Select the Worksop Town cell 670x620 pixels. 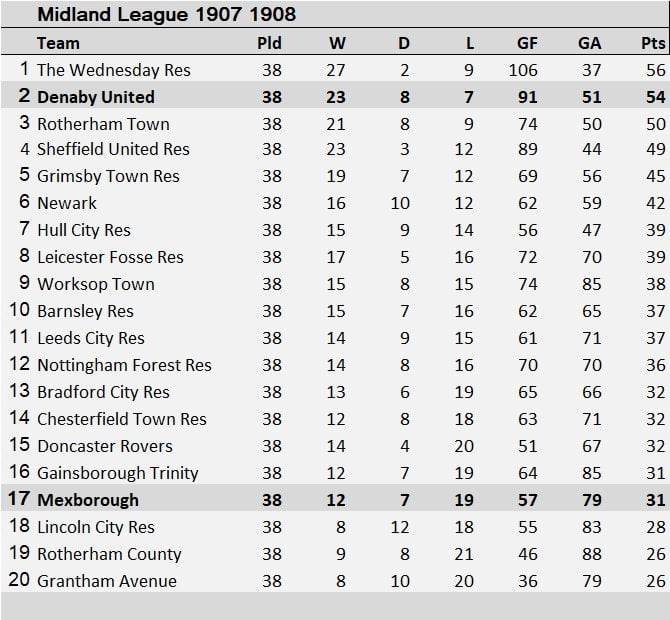[96, 284]
